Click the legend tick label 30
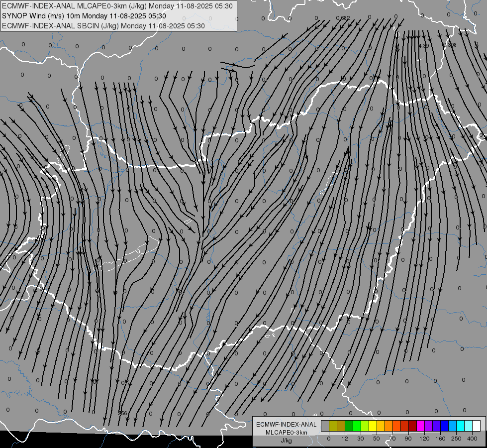487x448 pixels. [361, 439]
